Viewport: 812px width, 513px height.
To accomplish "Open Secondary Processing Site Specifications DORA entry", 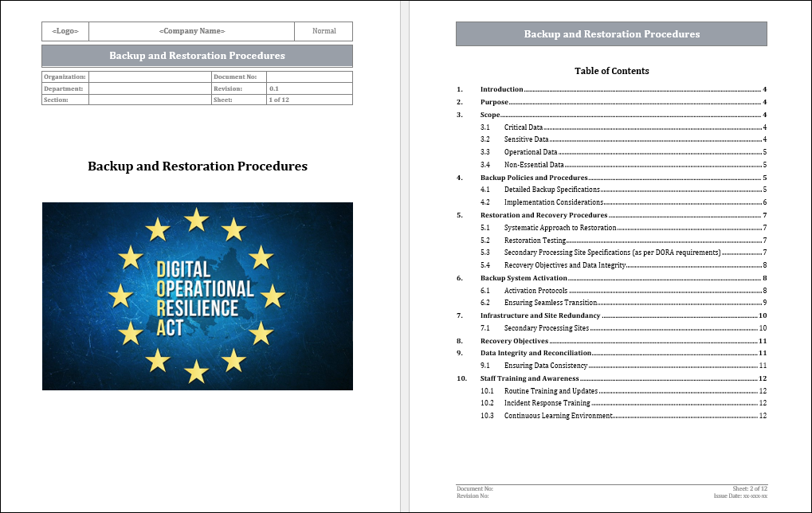I will coord(612,253).
